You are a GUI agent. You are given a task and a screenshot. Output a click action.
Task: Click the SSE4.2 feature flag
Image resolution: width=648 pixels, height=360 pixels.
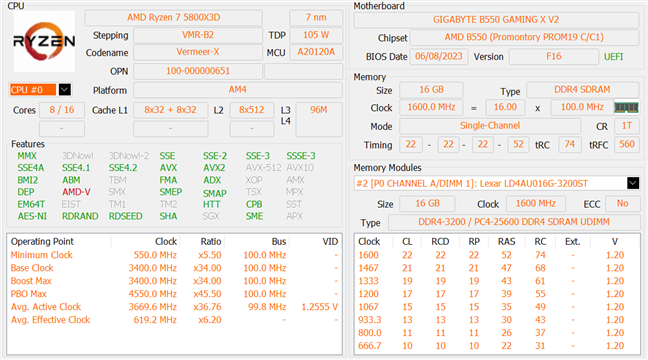123,168
